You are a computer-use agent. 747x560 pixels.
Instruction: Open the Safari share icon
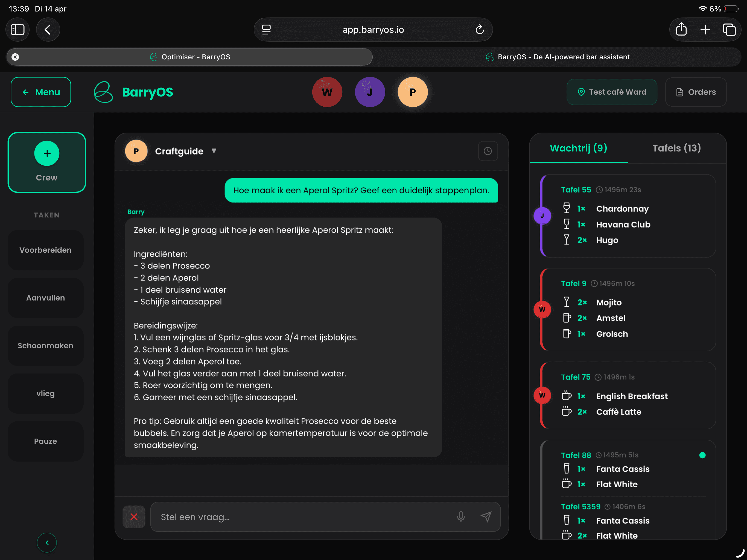681,30
